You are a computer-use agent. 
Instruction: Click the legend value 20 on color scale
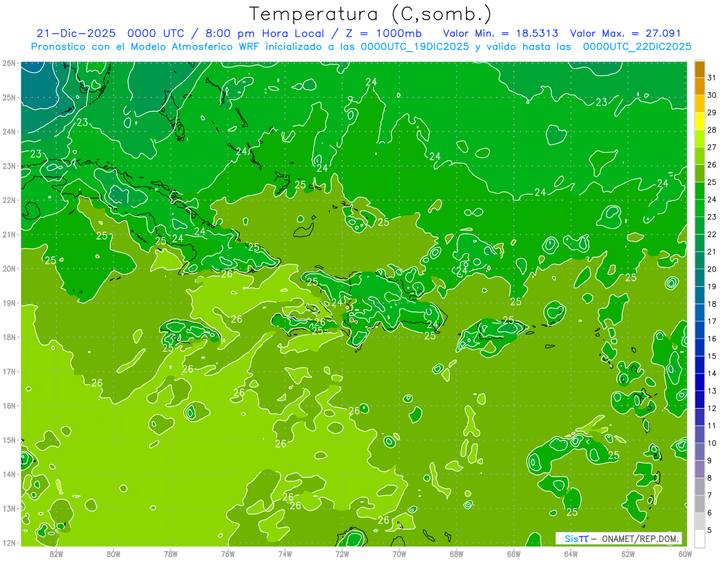click(x=712, y=269)
